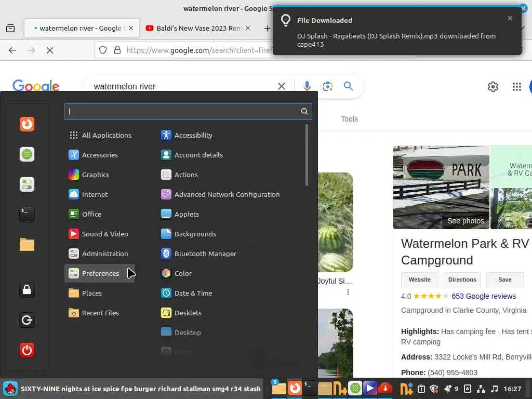Open the Software Manager green icon in favorites
The width and height of the screenshot is (532, 399).
pyautogui.click(x=27, y=154)
